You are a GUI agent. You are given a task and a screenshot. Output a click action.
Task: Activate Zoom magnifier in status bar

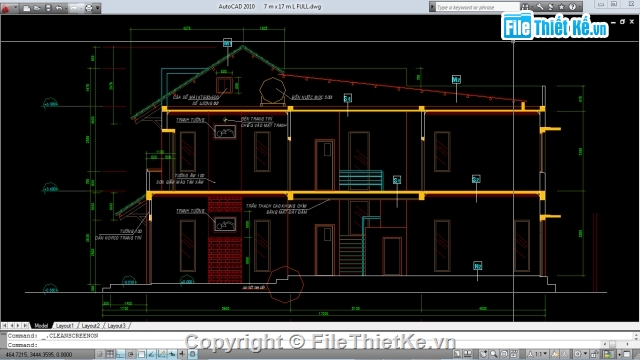click(494, 354)
